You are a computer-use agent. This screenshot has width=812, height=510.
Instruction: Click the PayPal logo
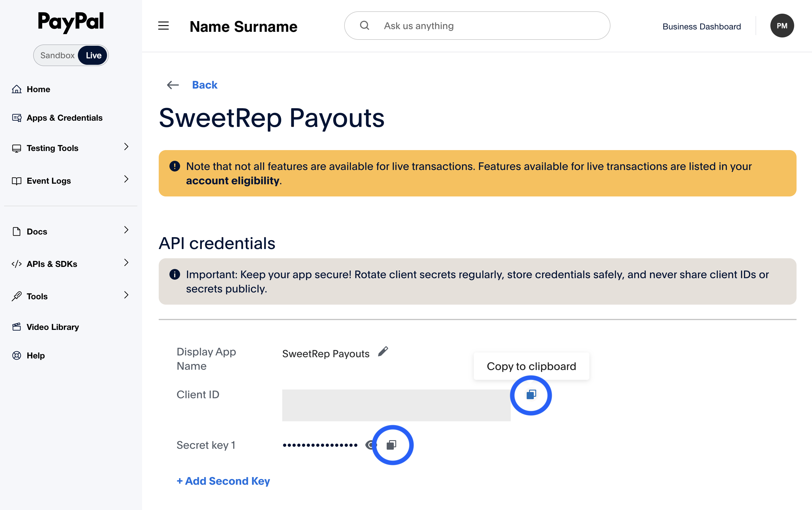pyautogui.click(x=71, y=22)
